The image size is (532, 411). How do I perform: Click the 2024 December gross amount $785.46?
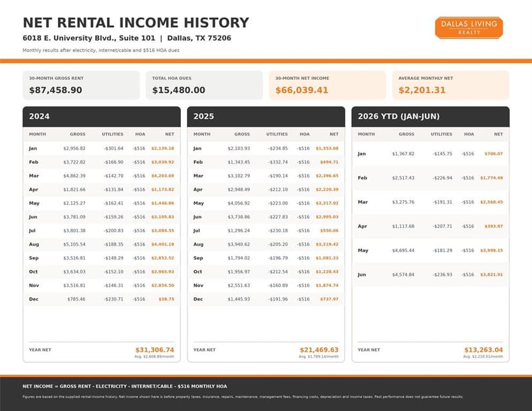click(x=76, y=299)
